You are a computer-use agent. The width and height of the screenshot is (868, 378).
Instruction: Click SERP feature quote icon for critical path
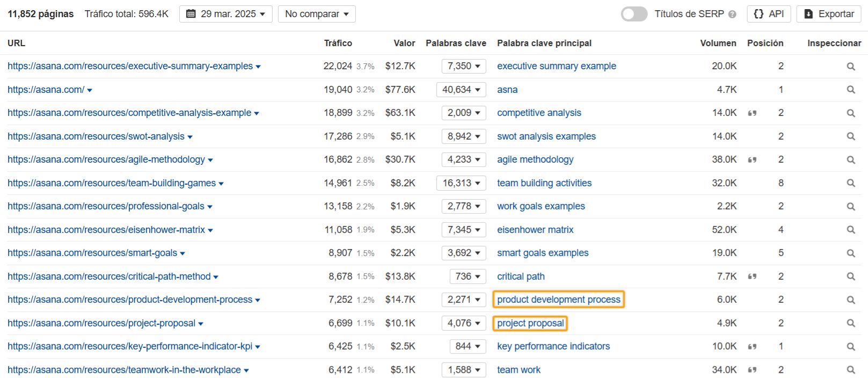tap(752, 277)
